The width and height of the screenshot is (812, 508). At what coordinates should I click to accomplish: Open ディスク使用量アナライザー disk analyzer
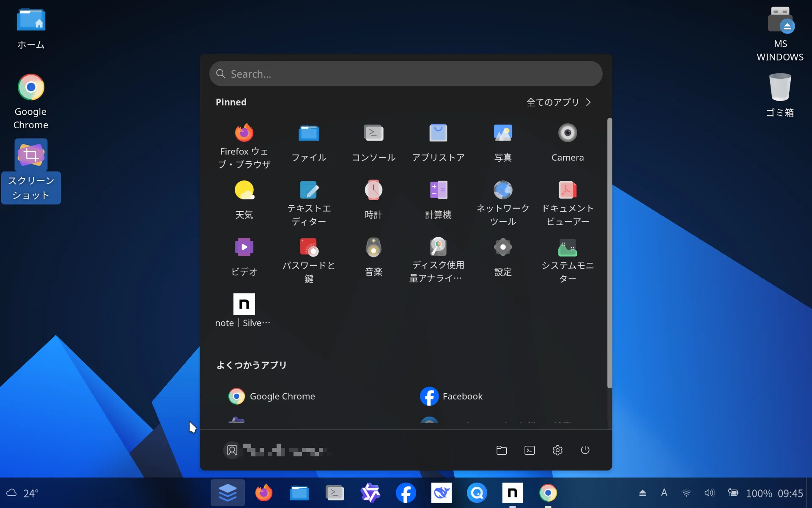pyautogui.click(x=438, y=260)
